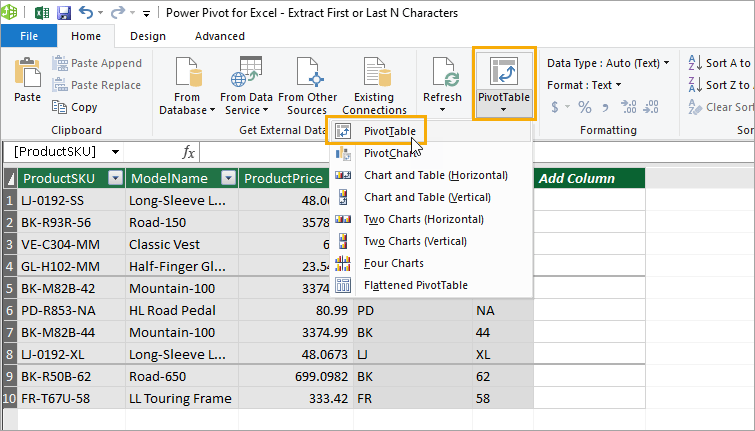Click the fx insert function icon
Viewport: 755px width, 431px height.
pyautogui.click(x=188, y=152)
